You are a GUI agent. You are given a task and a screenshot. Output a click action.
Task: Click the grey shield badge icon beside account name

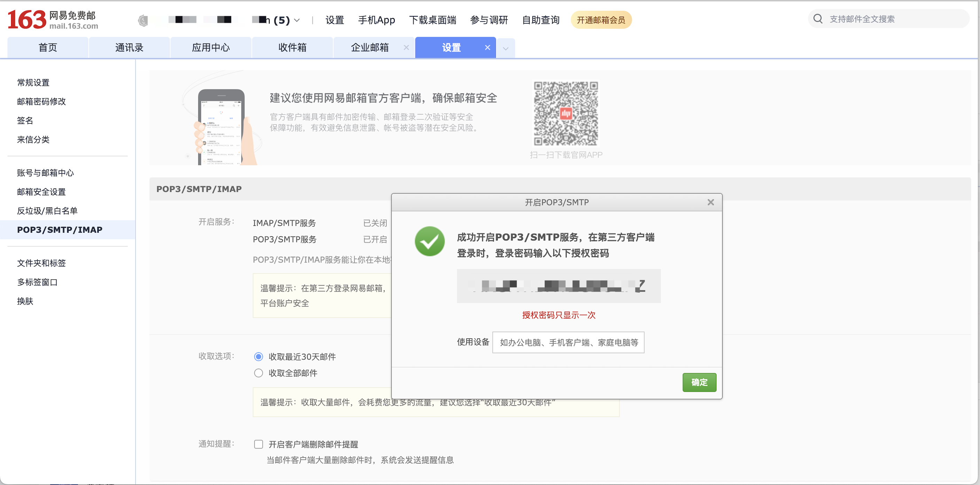click(143, 20)
